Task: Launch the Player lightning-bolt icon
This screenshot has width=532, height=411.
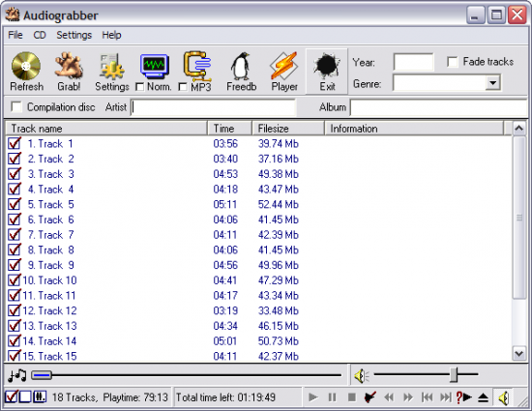Action: pos(284,66)
